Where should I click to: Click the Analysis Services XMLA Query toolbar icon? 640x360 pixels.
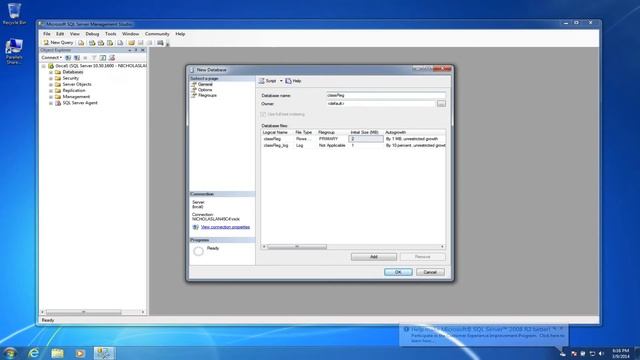(x=110, y=42)
